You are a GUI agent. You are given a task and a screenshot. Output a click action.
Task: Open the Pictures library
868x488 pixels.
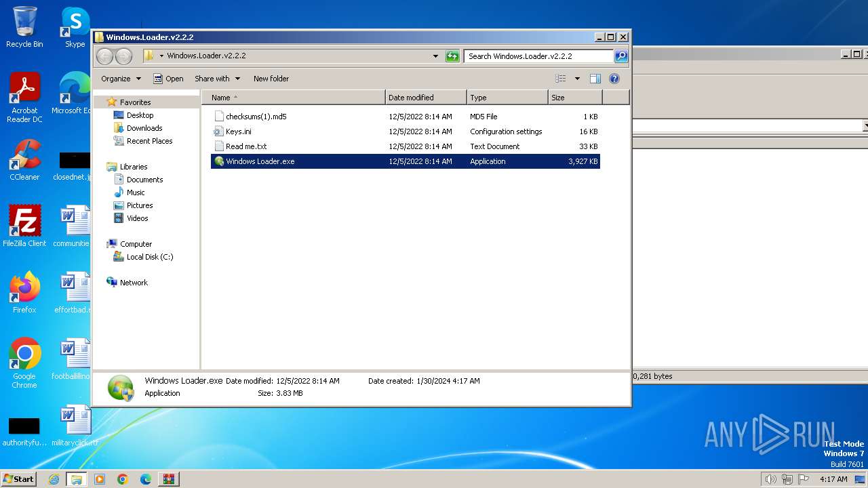(140, 205)
